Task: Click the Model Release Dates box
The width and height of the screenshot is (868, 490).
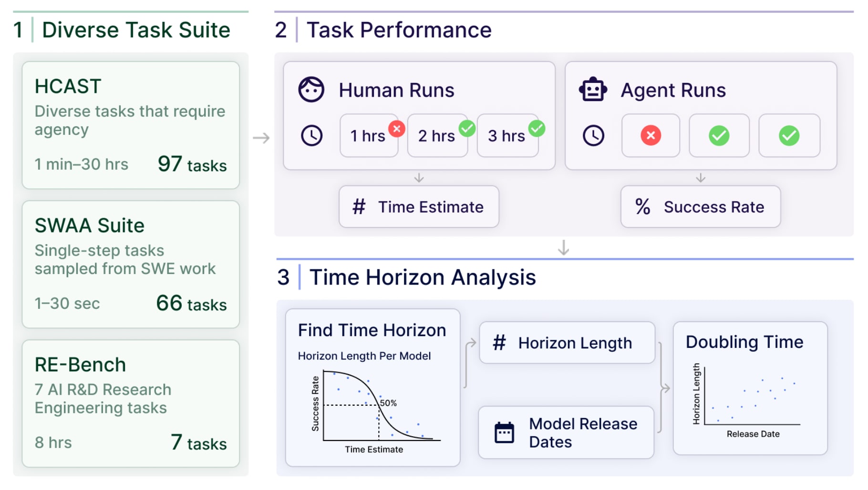Action: tap(566, 432)
